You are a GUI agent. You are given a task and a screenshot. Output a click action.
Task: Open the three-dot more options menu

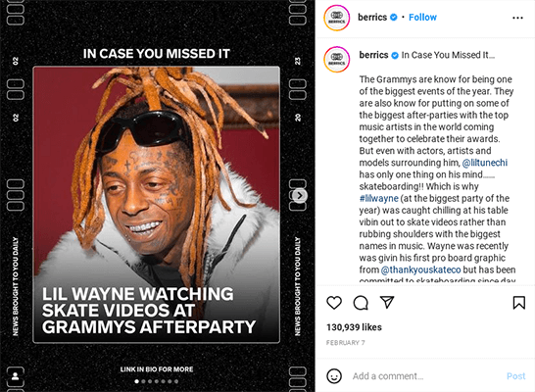pos(517,18)
